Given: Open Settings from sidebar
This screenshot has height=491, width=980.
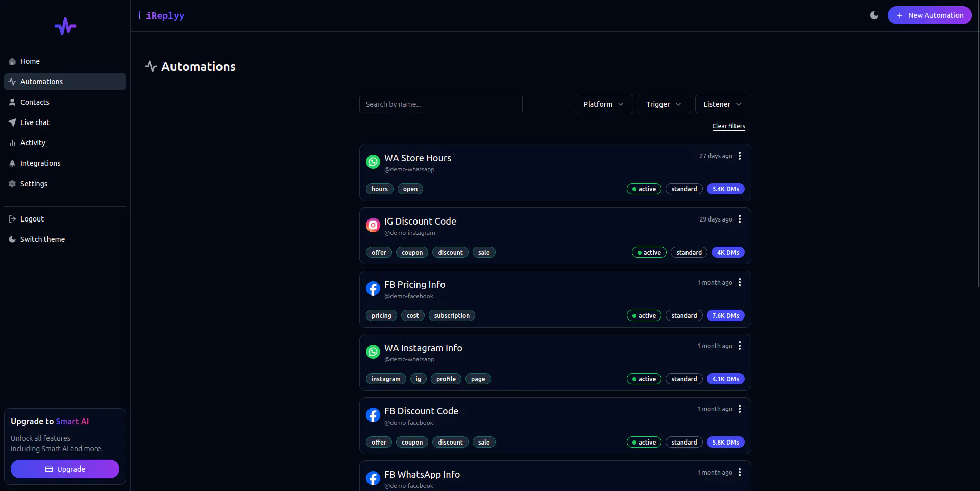Looking at the screenshot, I should point(65,184).
